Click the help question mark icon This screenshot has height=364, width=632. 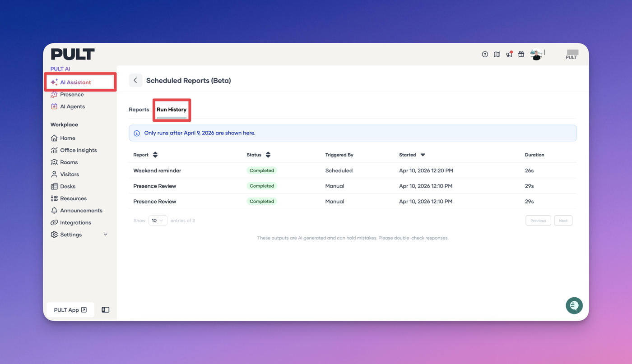(485, 54)
